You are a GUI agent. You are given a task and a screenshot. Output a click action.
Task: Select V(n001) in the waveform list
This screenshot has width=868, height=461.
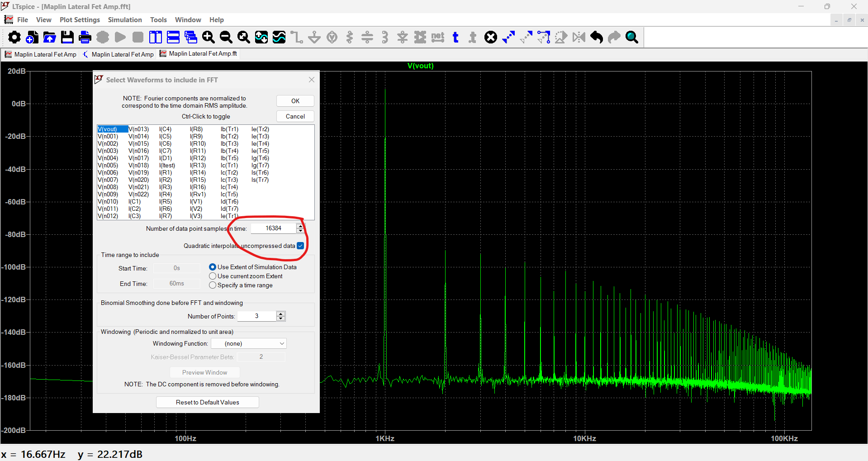click(x=108, y=137)
